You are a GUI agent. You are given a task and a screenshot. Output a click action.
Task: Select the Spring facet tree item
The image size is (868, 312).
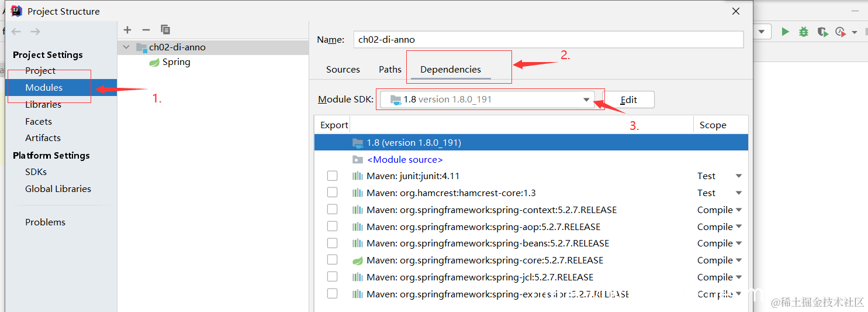pos(176,62)
